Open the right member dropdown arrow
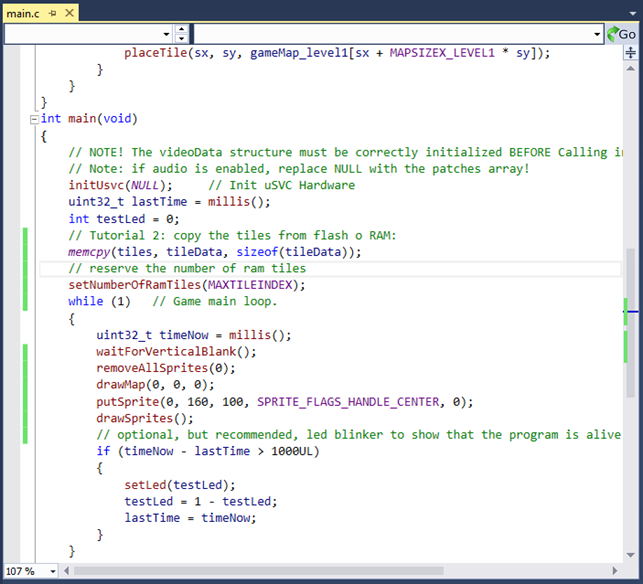This screenshot has height=584, width=643. pos(597,34)
